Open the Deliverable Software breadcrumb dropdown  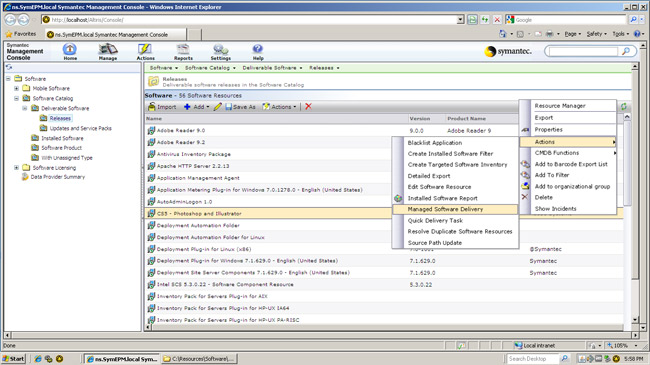coord(272,68)
